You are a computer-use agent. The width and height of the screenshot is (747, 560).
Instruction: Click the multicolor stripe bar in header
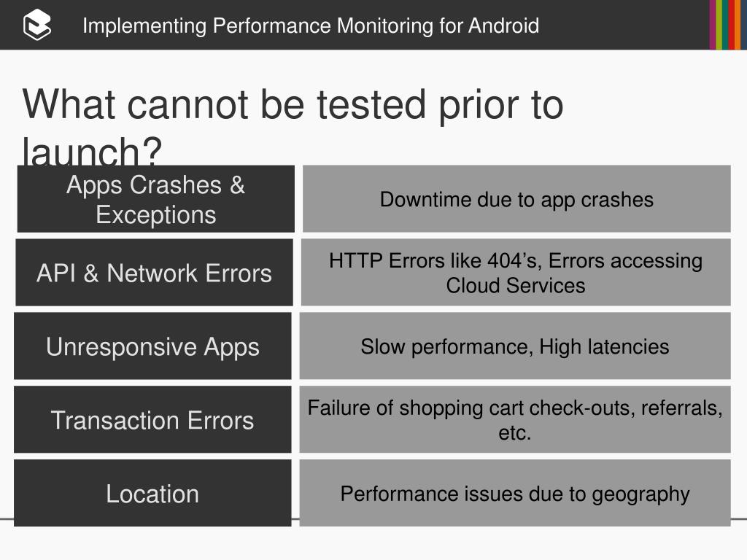(x=728, y=25)
